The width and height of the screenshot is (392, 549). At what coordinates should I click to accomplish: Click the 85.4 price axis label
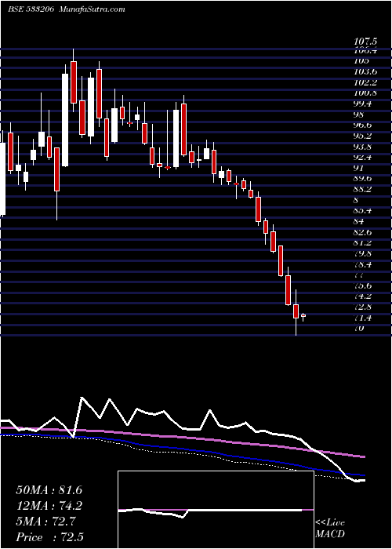[363, 211]
